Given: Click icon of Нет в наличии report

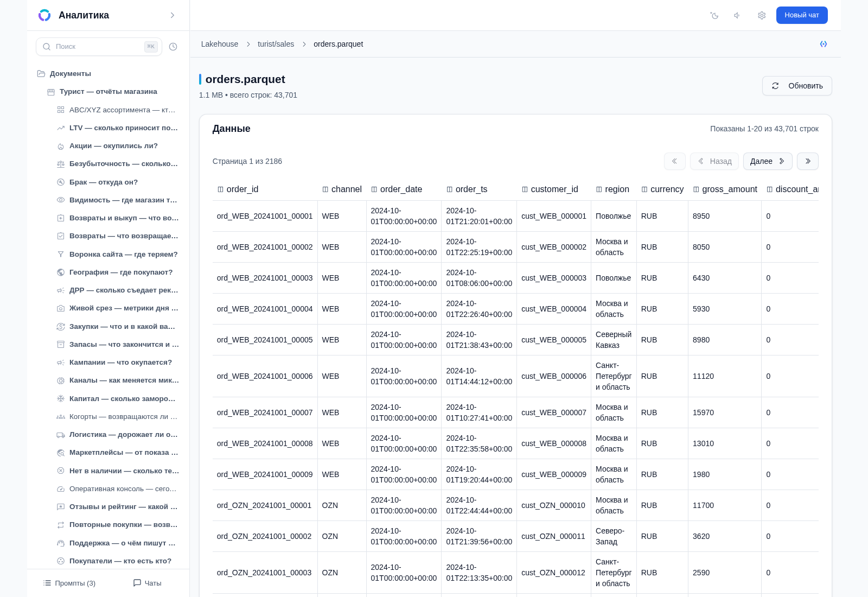Looking at the screenshot, I should tap(61, 471).
